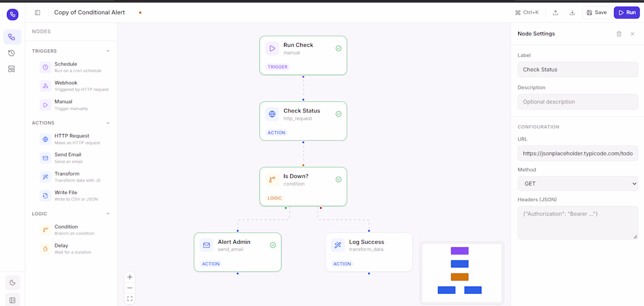Select the HTTP Request globe icon in palette

(46, 139)
